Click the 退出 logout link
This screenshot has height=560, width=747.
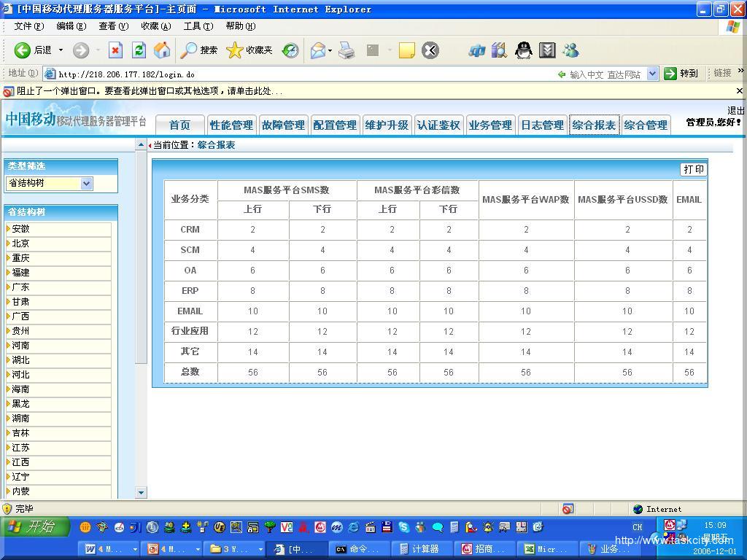click(x=735, y=111)
